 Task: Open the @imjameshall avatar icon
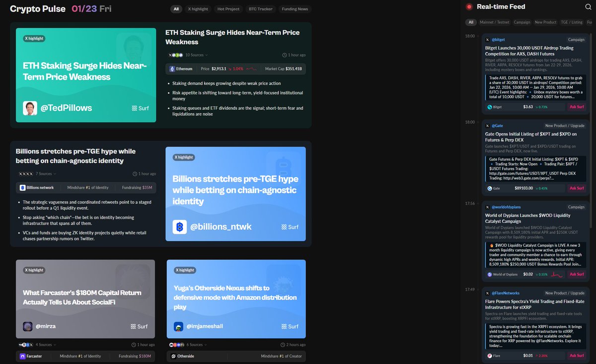(x=179, y=326)
